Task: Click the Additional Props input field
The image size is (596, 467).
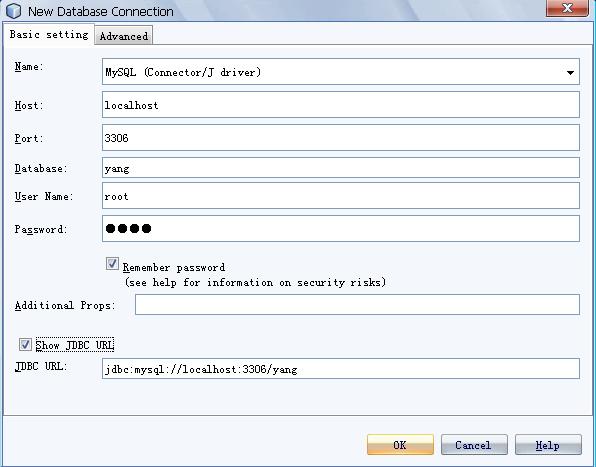Action: (357, 304)
